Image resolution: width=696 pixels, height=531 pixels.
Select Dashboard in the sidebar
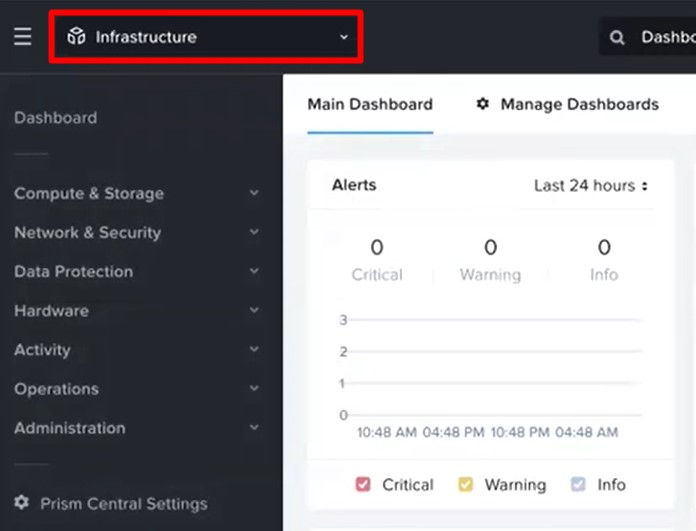[55, 117]
